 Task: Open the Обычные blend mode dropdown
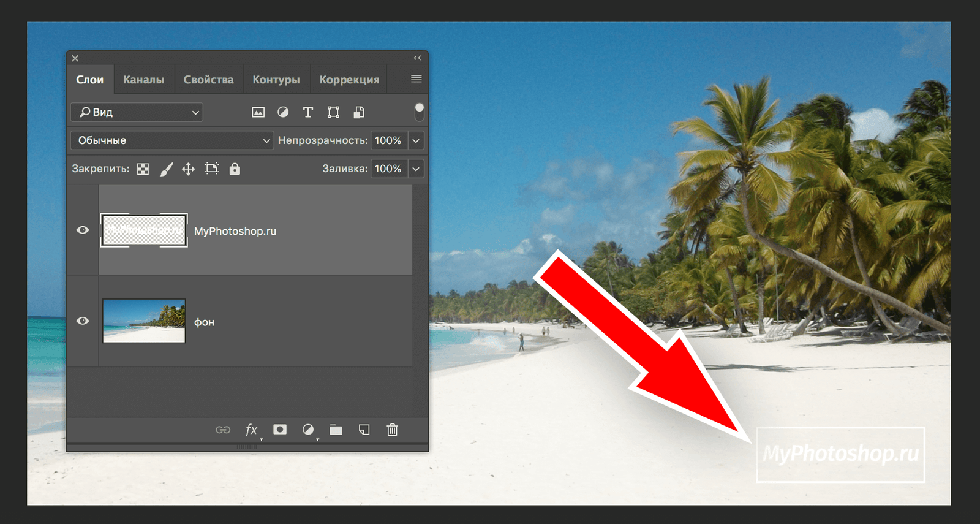tap(172, 140)
